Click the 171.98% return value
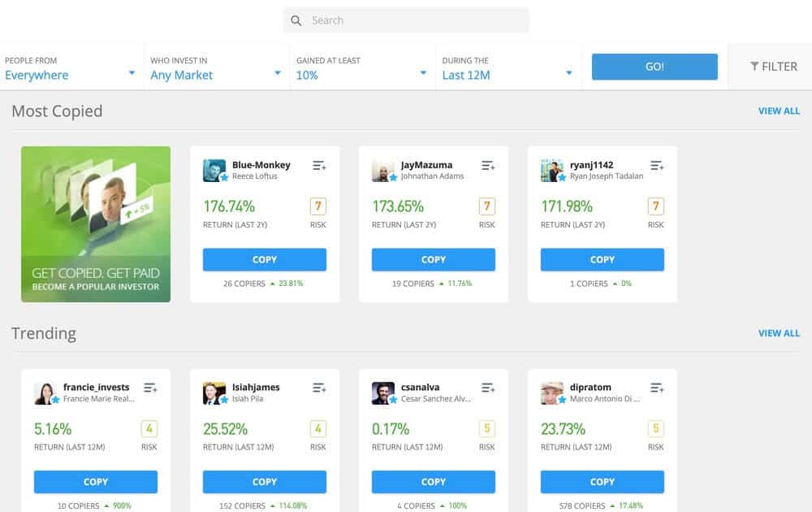The height and width of the screenshot is (512, 812). 567,206
